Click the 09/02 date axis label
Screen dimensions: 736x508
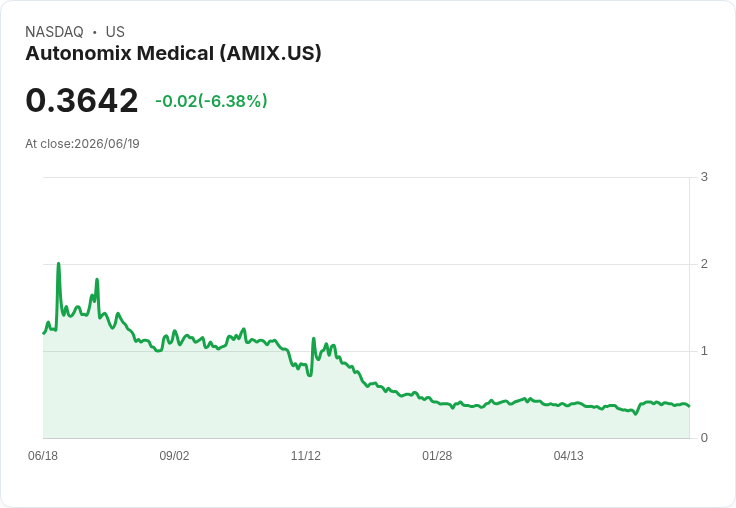(x=174, y=455)
